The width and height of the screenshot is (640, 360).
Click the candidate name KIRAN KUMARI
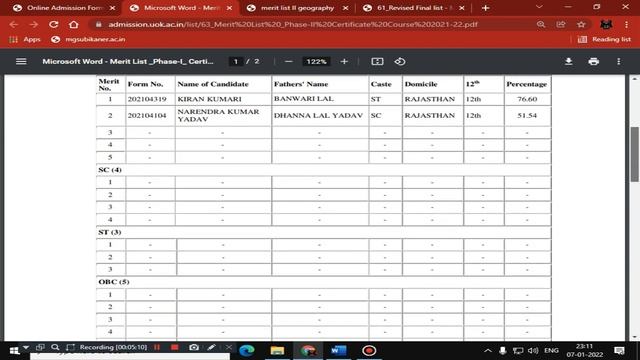pyautogui.click(x=209, y=99)
